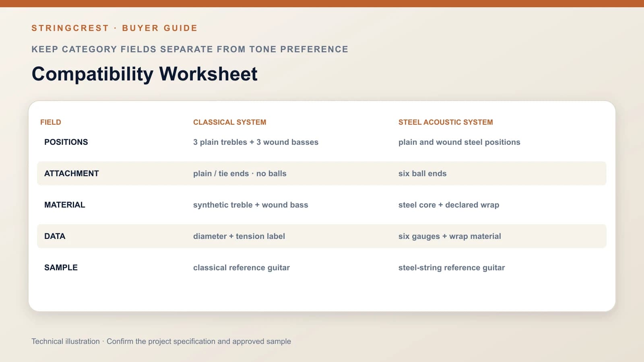The width and height of the screenshot is (644, 362).
Task: Click 'plain and wound steel positions' cell
Action: coord(459,142)
